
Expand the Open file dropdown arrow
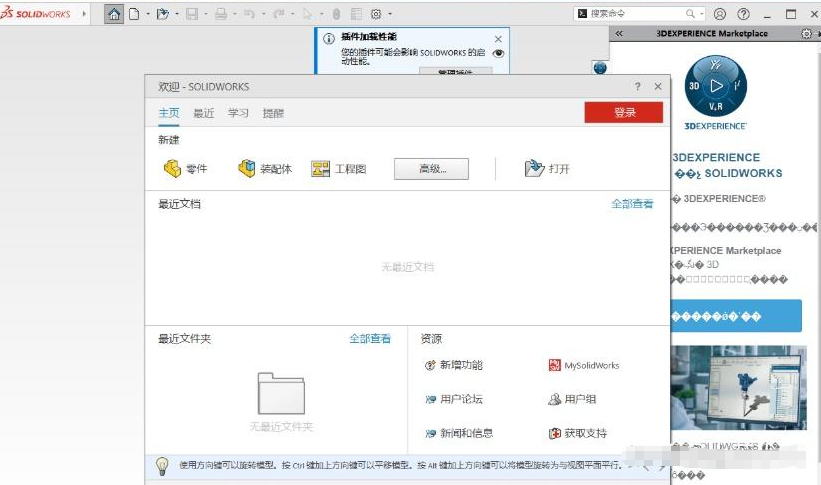click(177, 14)
